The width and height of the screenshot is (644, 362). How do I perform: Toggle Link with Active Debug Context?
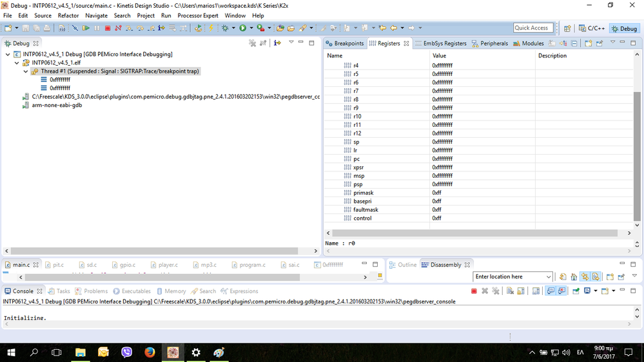(x=585, y=277)
